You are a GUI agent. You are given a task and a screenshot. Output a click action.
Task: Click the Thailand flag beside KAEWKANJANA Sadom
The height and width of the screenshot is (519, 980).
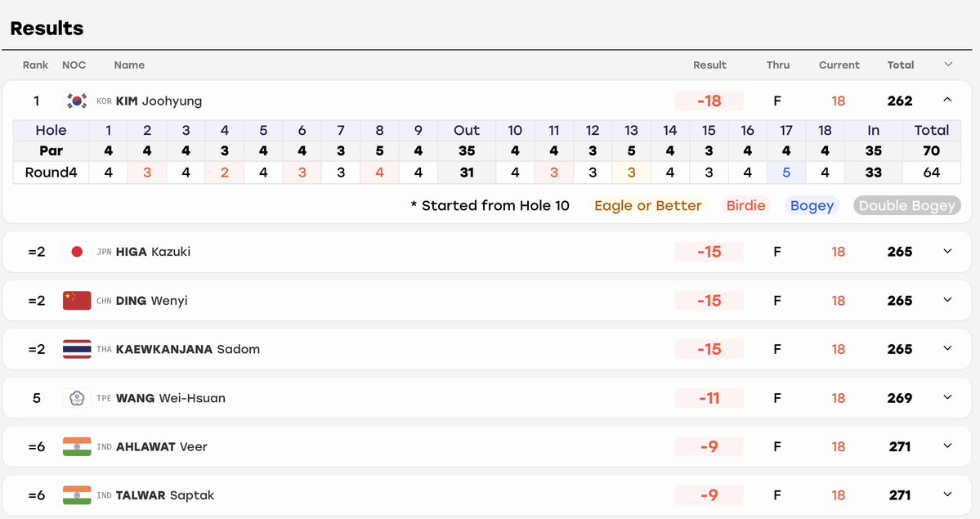tap(77, 349)
